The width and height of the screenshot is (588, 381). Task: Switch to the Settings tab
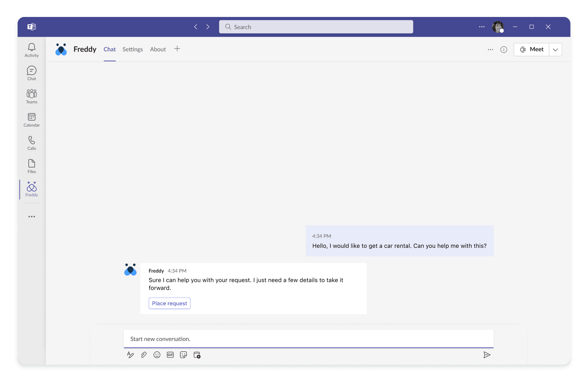click(133, 49)
